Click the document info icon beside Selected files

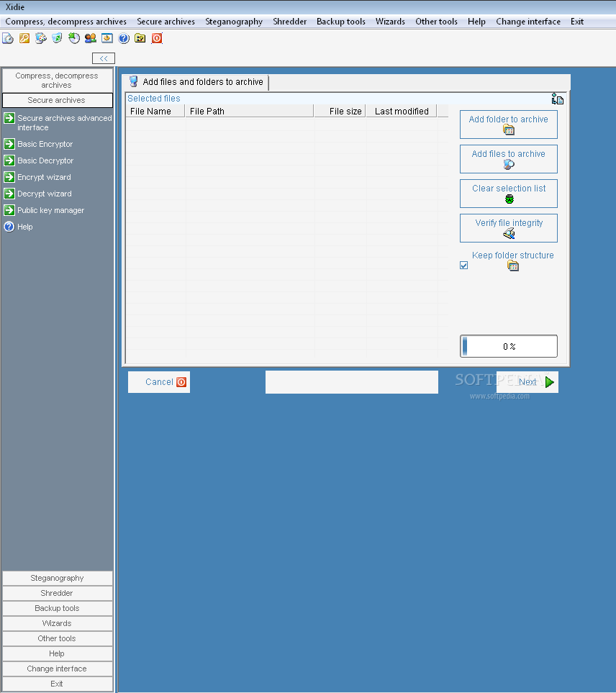click(557, 99)
